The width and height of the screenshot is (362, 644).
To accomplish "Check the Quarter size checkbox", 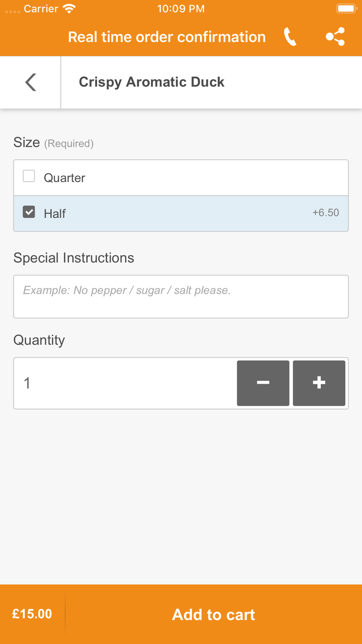I will [x=29, y=176].
